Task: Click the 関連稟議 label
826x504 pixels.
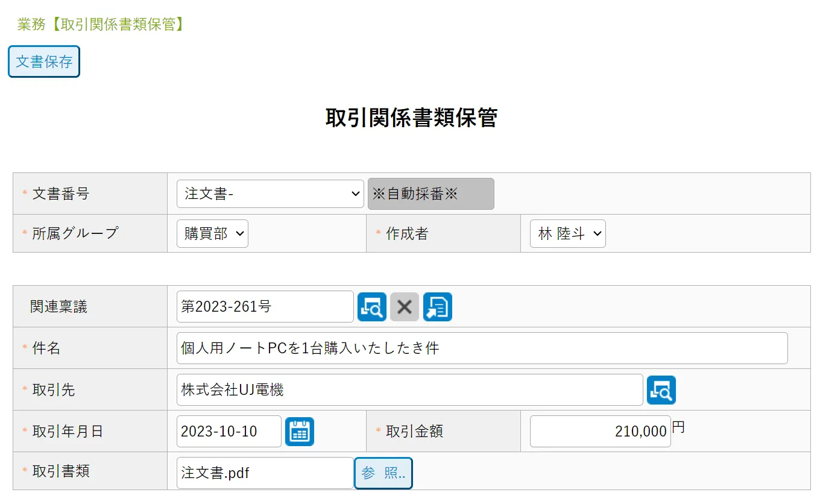Action: tap(59, 307)
